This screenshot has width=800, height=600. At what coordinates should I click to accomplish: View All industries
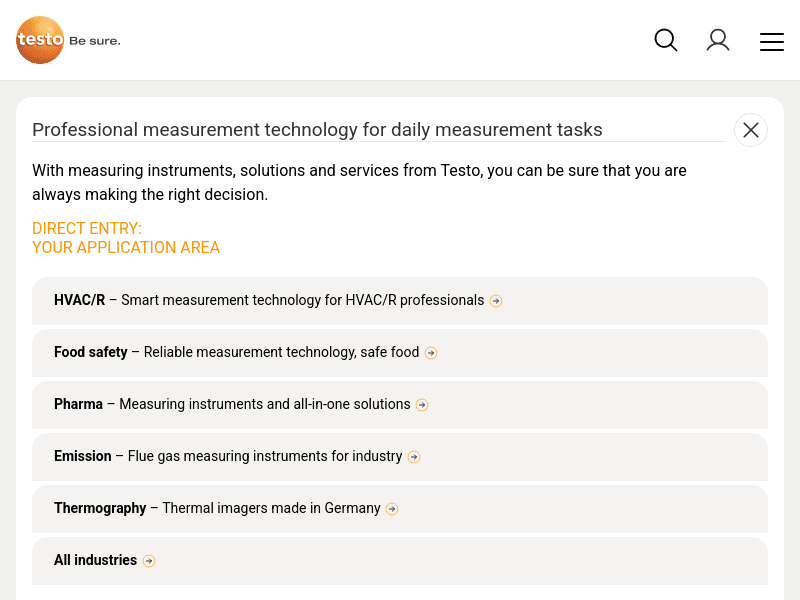95,560
